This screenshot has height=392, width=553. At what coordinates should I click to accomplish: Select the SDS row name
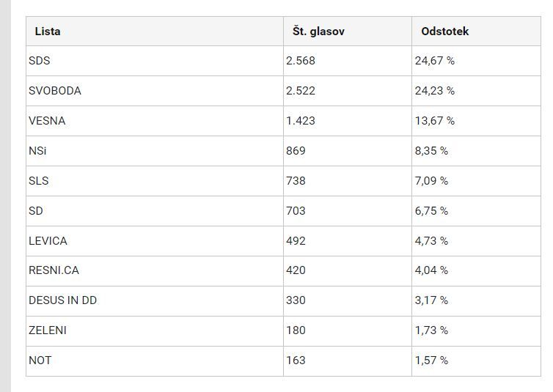click(40, 61)
